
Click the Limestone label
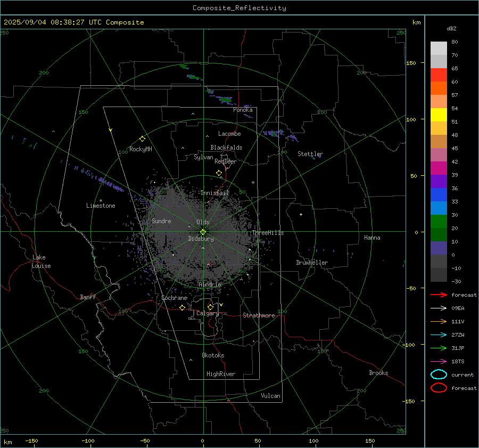[101, 206]
